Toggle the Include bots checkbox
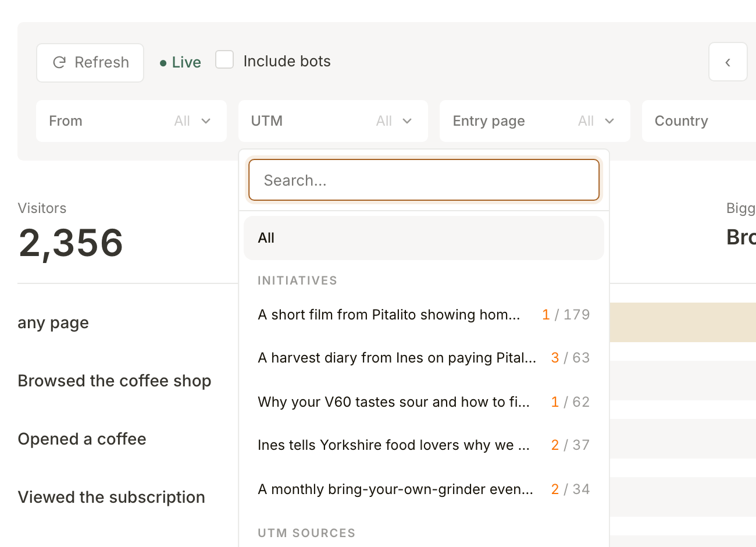Image resolution: width=756 pixels, height=547 pixels. pos(224,60)
